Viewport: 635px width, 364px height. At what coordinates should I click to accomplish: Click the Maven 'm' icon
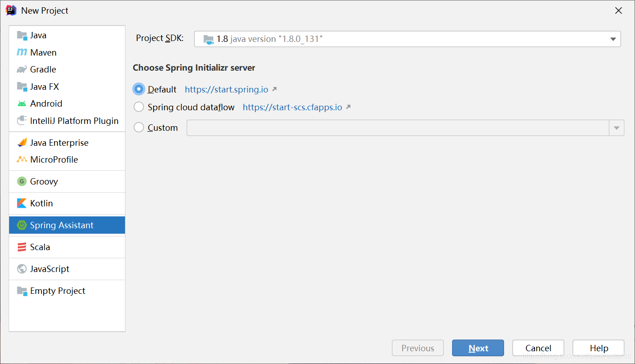(22, 52)
